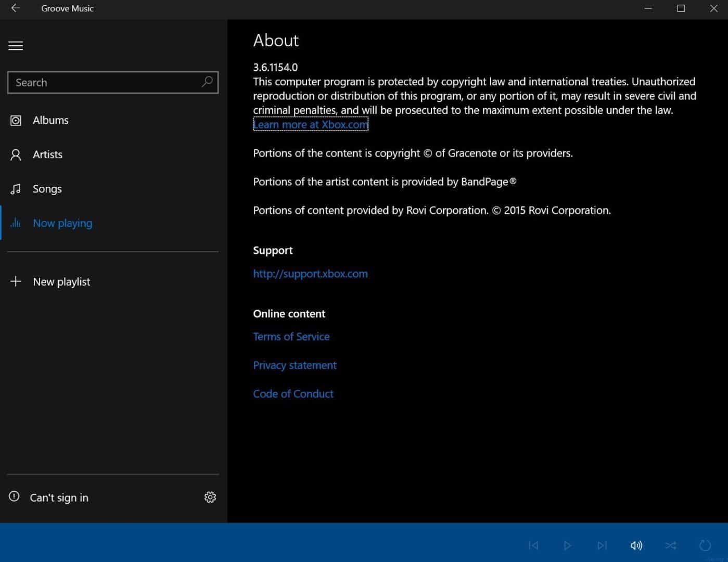Open the Albums section
Viewport: 728px width, 562px height.
[50, 120]
